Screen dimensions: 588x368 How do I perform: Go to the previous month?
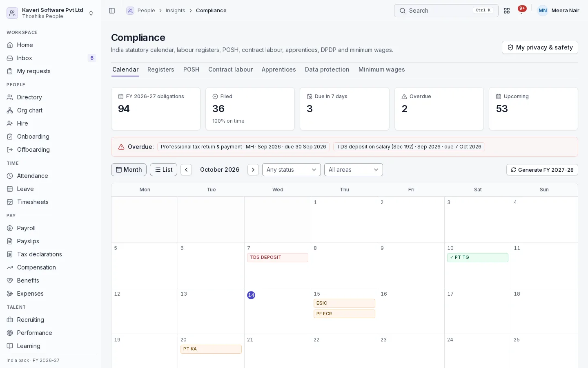pos(186,170)
